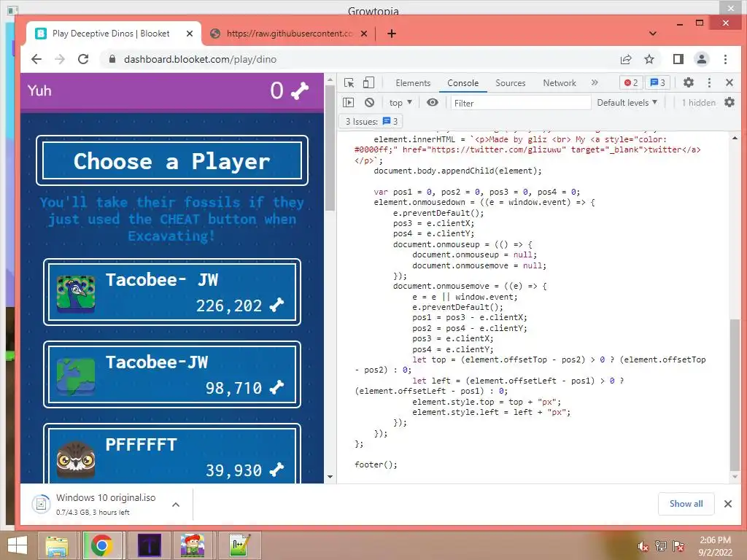Click the console vertical scrollbar thumb
This screenshot has height=560, width=747.
pyautogui.click(x=735, y=395)
